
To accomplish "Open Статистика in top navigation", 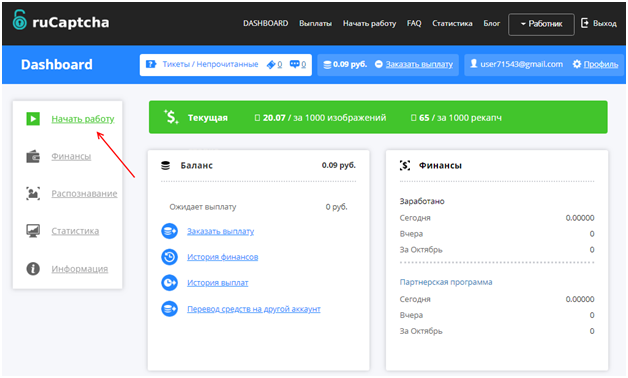I will (x=452, y=24).
